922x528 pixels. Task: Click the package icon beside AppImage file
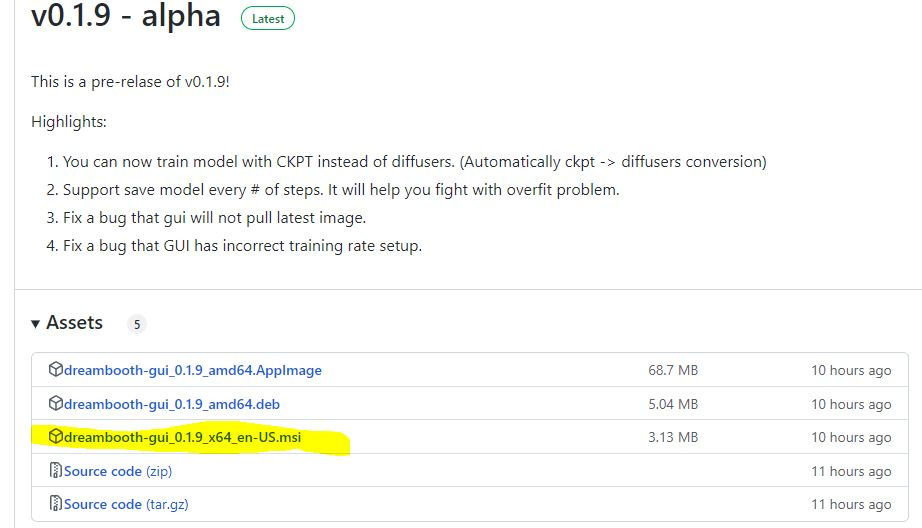55,369
